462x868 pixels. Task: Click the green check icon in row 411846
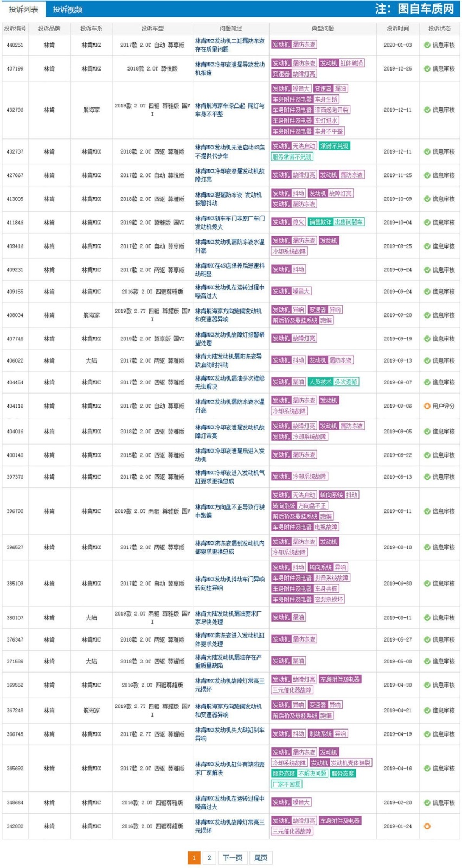427,223
